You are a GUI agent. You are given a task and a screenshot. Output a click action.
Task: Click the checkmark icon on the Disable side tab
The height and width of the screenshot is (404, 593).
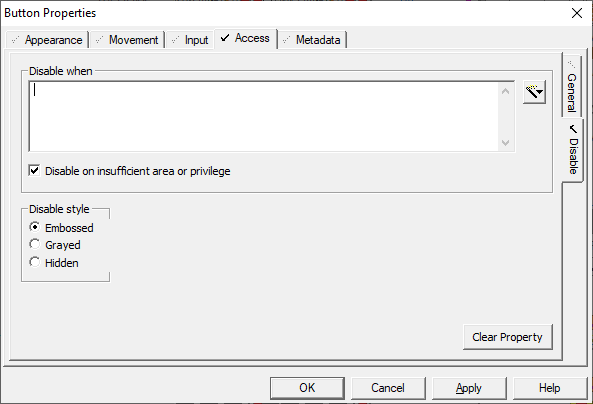573,129
